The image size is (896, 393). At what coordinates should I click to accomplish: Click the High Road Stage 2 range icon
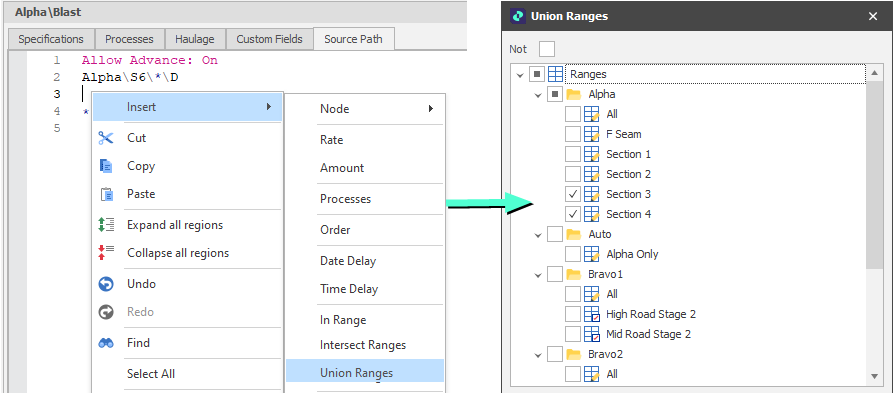point(592,314)
